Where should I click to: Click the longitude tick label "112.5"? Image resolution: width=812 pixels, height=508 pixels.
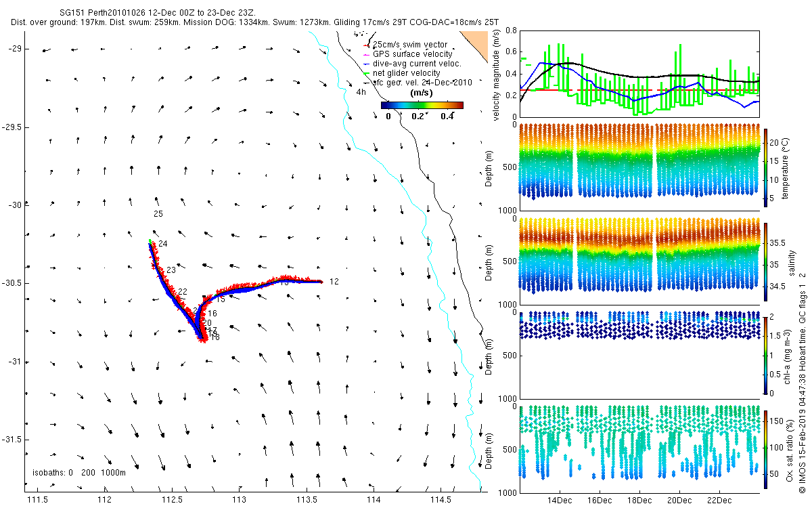tap(172, 500)
